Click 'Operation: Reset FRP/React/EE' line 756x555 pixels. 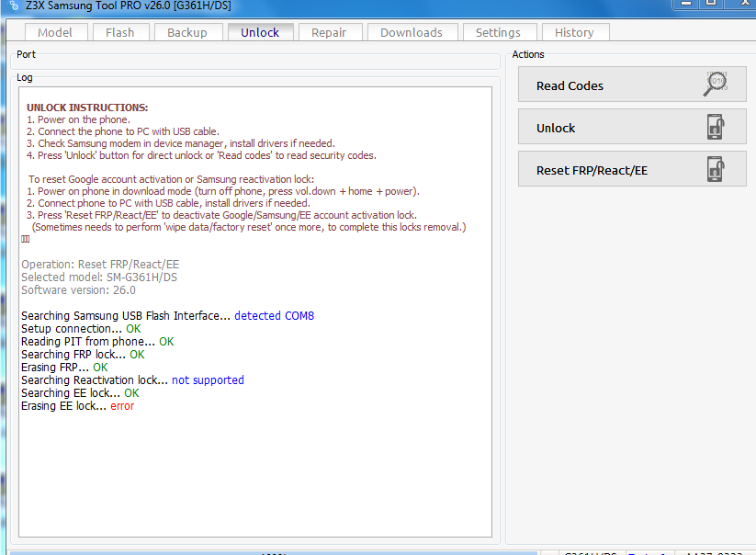pyautogui.click(x=100, y=265)
